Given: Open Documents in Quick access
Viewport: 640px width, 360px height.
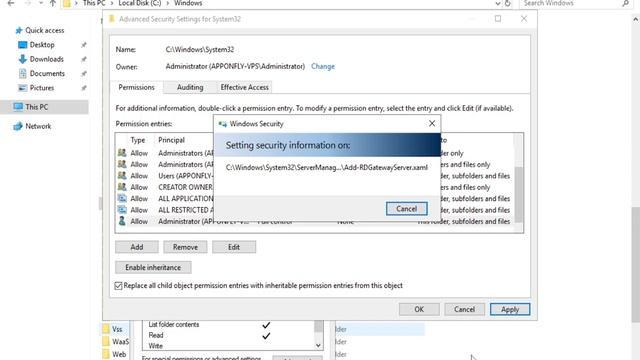Looking at the screenshot, I should [47, 73].
